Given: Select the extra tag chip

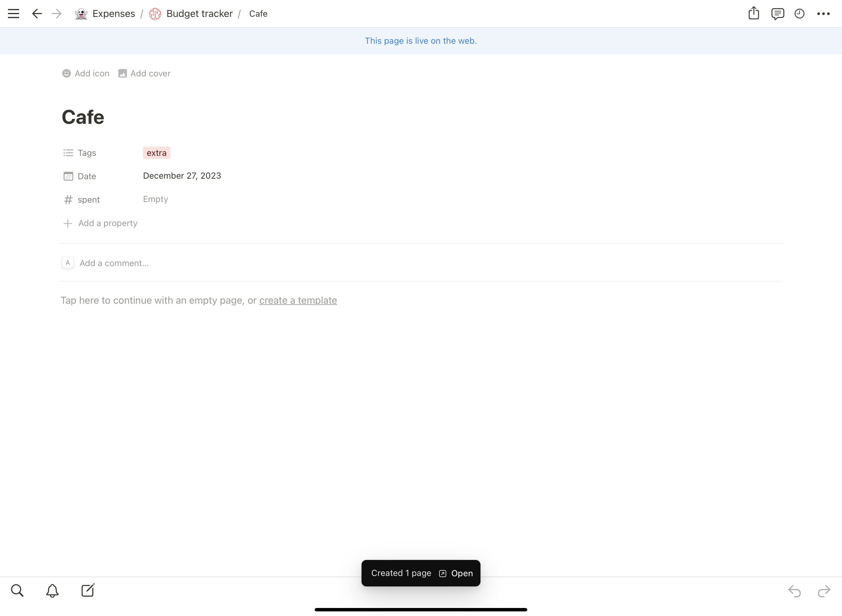Looking at the screenshot, I should pos(157,153).
